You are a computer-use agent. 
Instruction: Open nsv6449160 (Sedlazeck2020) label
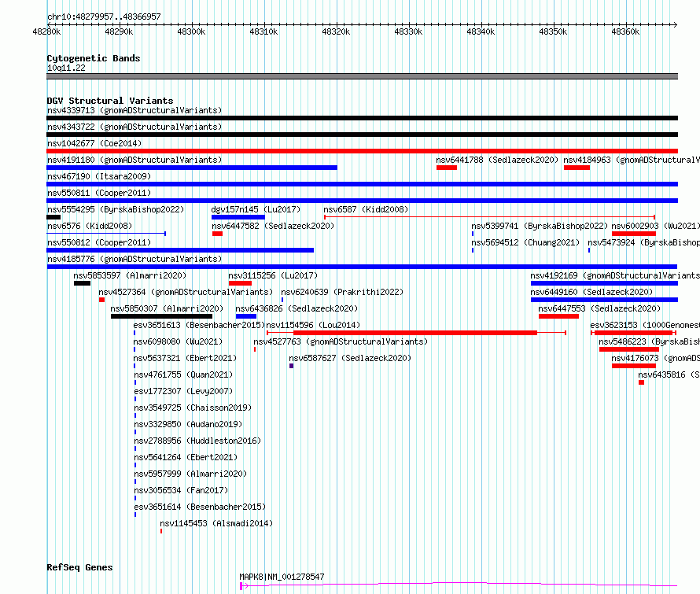(x=591, y=292)
